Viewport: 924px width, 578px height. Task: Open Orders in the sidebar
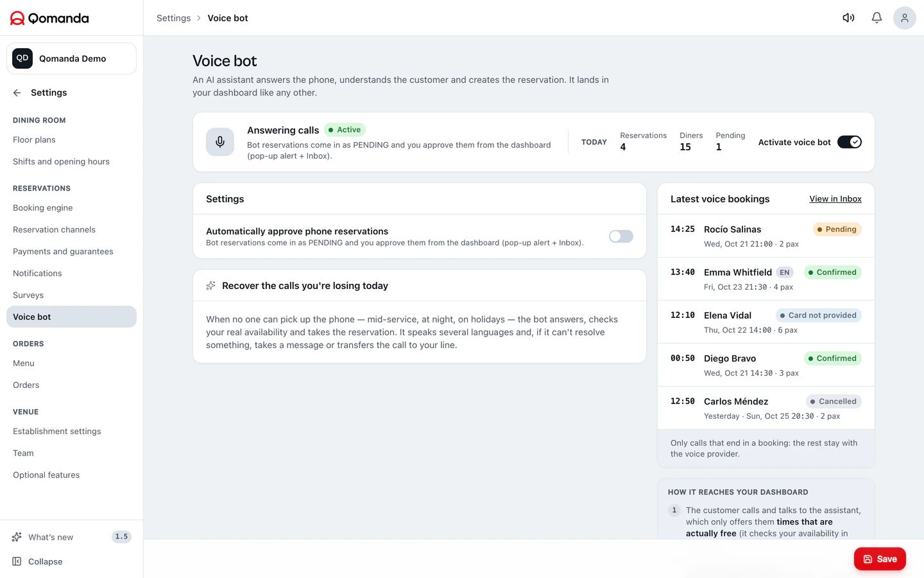(x=71, y=385)
